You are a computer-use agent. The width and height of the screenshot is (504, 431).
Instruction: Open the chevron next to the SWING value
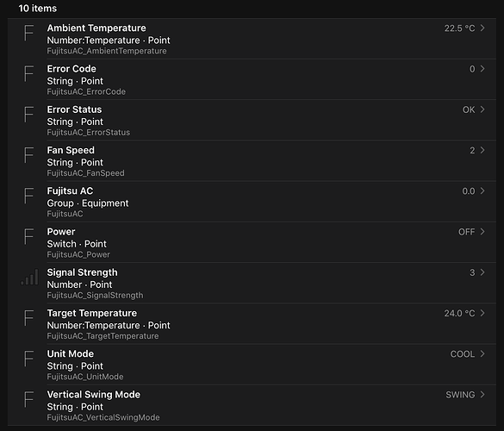click(x=482, y=395)
